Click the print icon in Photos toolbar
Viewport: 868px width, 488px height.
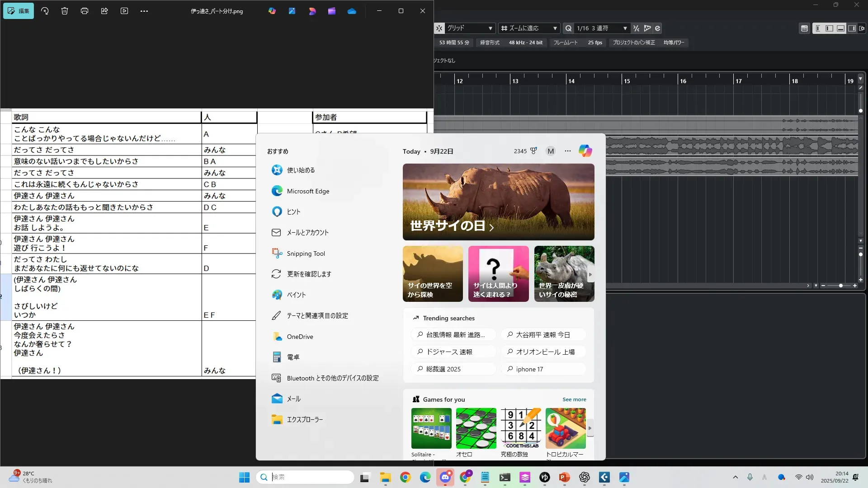pyautogui.click(x=85, y=11)
